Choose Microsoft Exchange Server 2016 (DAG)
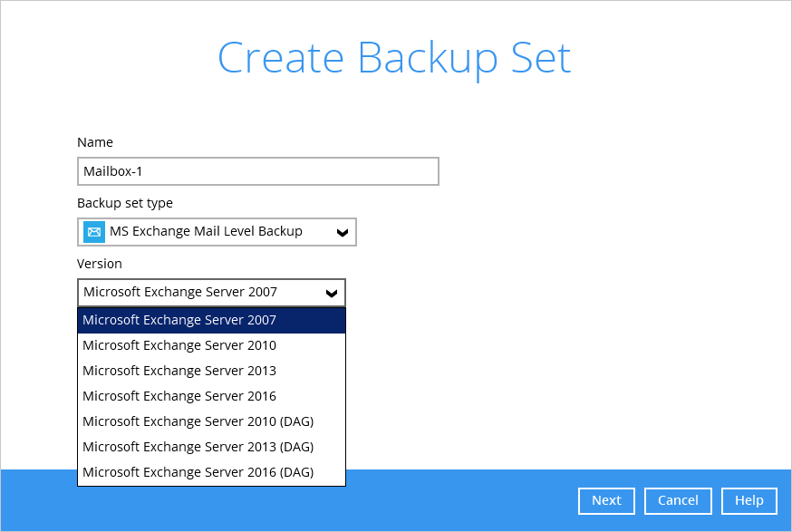792x532 pixels. tap(212, 472)
